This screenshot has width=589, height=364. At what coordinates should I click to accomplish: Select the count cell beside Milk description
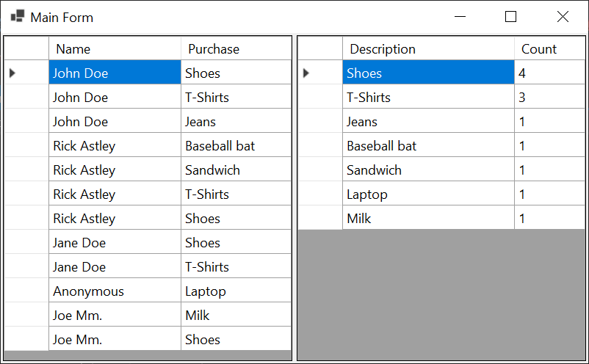[x=549, y=218]
